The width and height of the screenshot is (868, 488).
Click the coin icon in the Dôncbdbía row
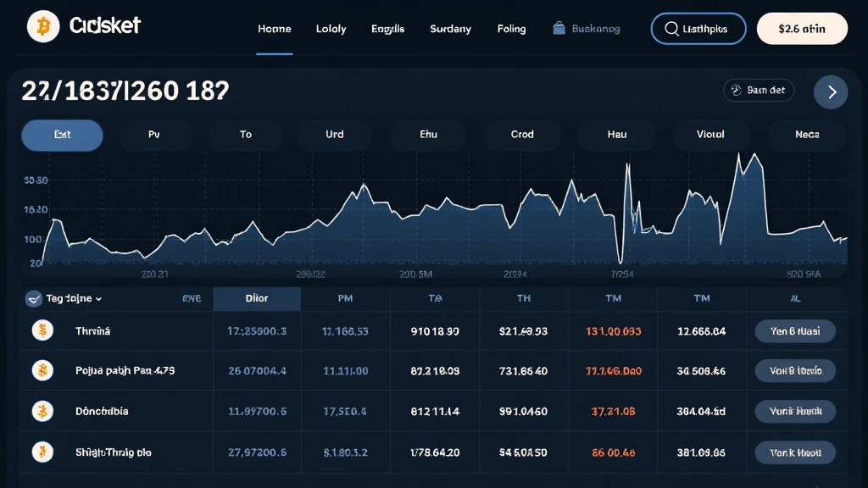pyautogui.click(x=42, y=411)
